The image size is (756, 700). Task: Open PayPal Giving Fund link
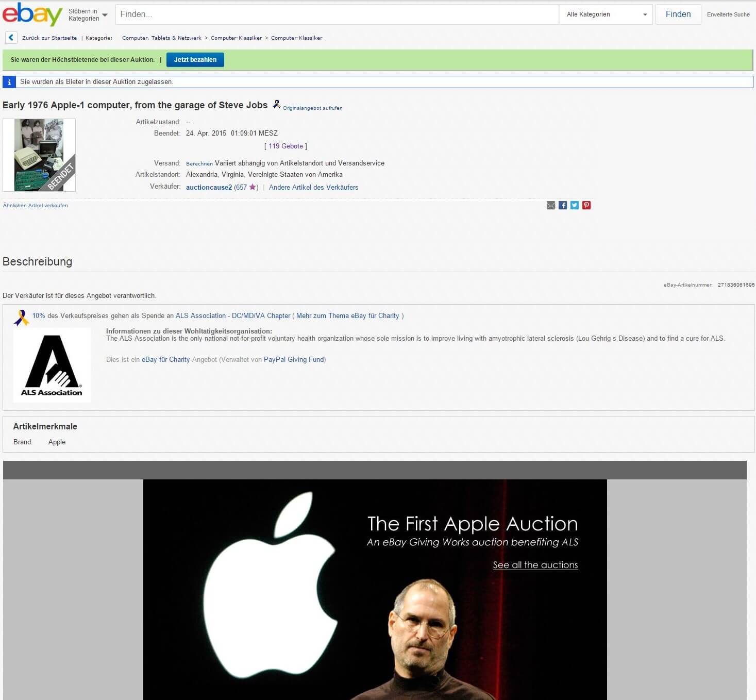tap(294, 359)
